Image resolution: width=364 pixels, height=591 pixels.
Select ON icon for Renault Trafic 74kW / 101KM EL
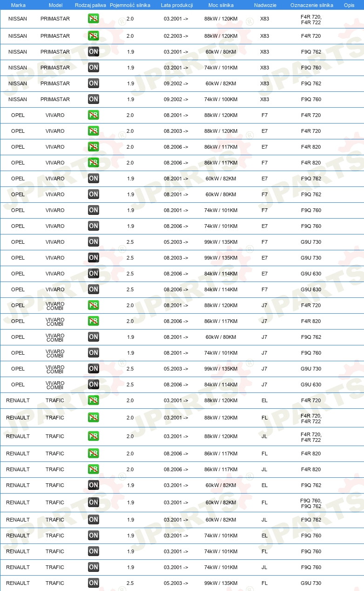pos(94,536)
